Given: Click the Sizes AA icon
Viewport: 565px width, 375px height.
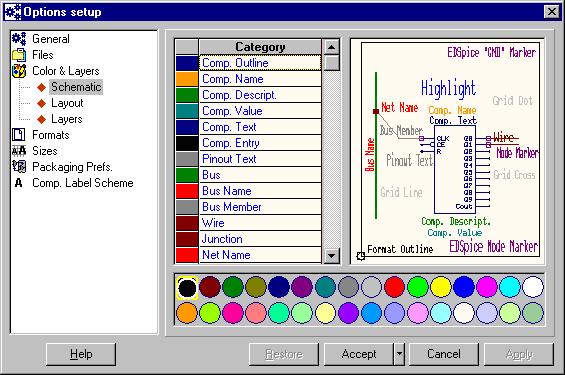Looking at the screenshot, I should point(19,151).
